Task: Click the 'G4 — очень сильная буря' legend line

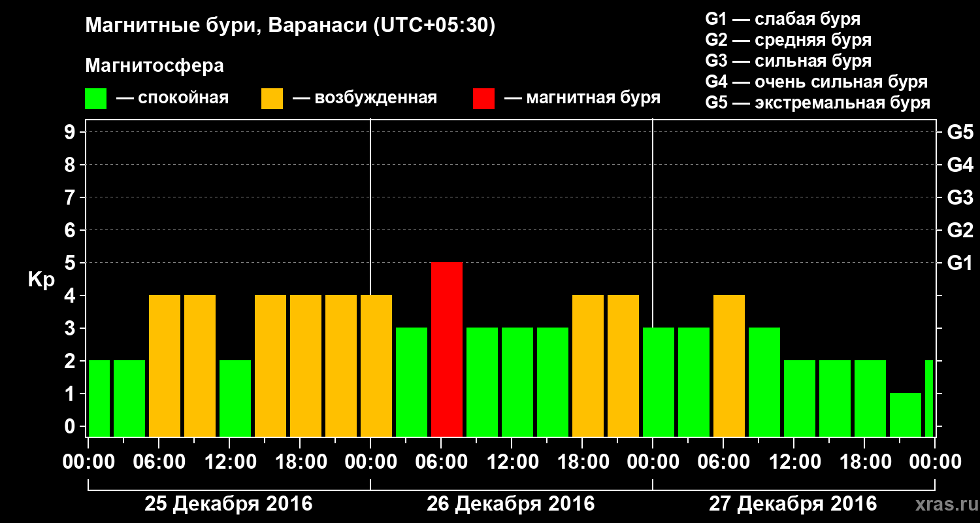Action: (816, 82)
